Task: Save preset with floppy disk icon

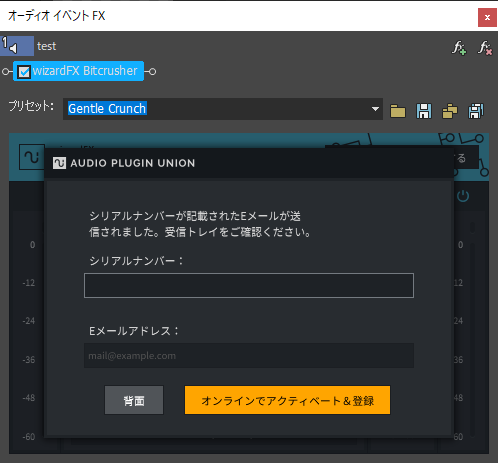Action: tap(424, 111)
